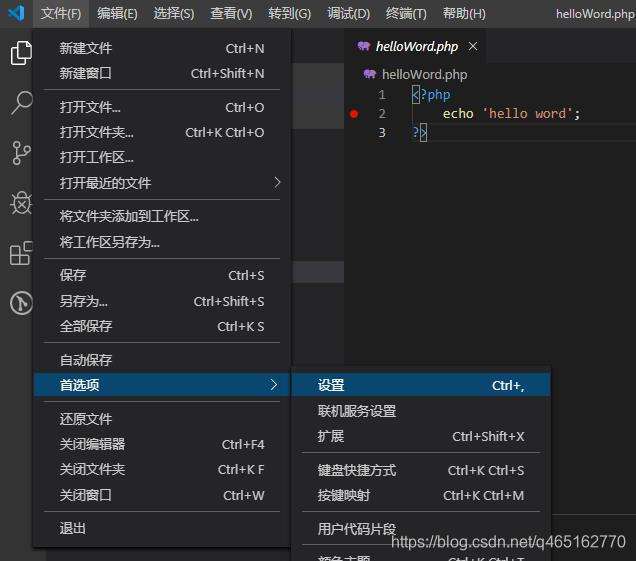The image size is (636, 561).
Task: Choose 打开工作区... menu entry
Action: [x=162, y=157]
